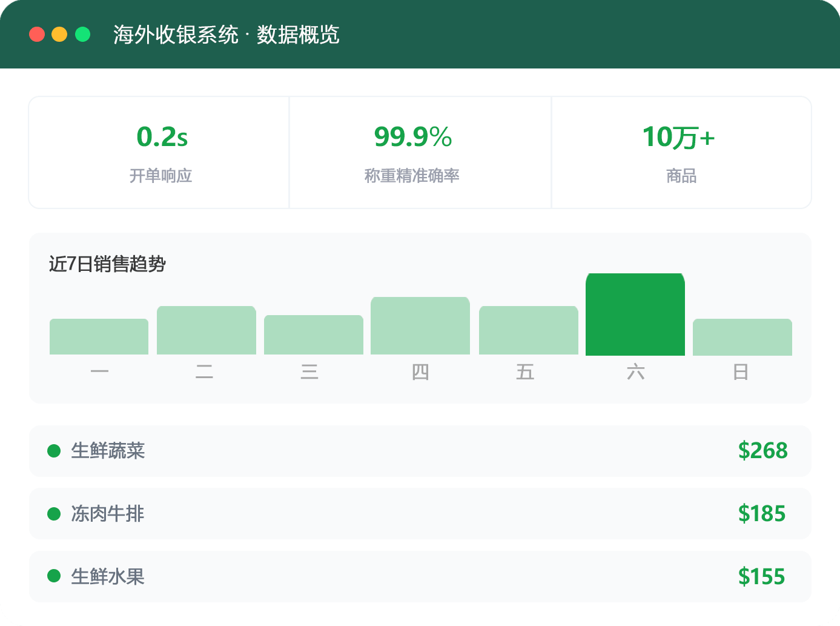Select the 99.9% 称重精准确率 stat card
Image resolution: width=840 pixels, height=626 pixels.
pos(420,152)
